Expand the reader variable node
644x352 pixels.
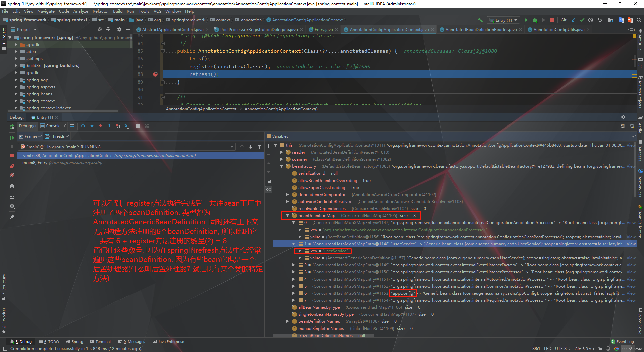point(282,152)
